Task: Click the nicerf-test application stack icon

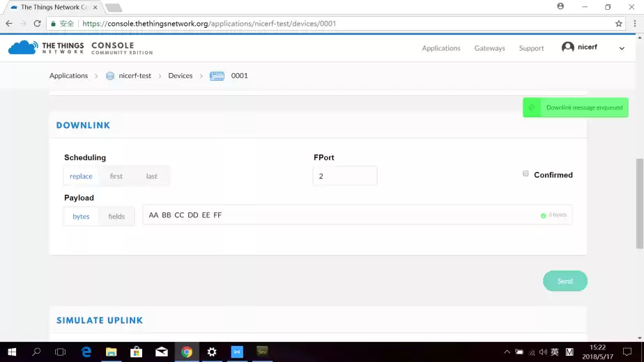Action: tap(110, 76)
